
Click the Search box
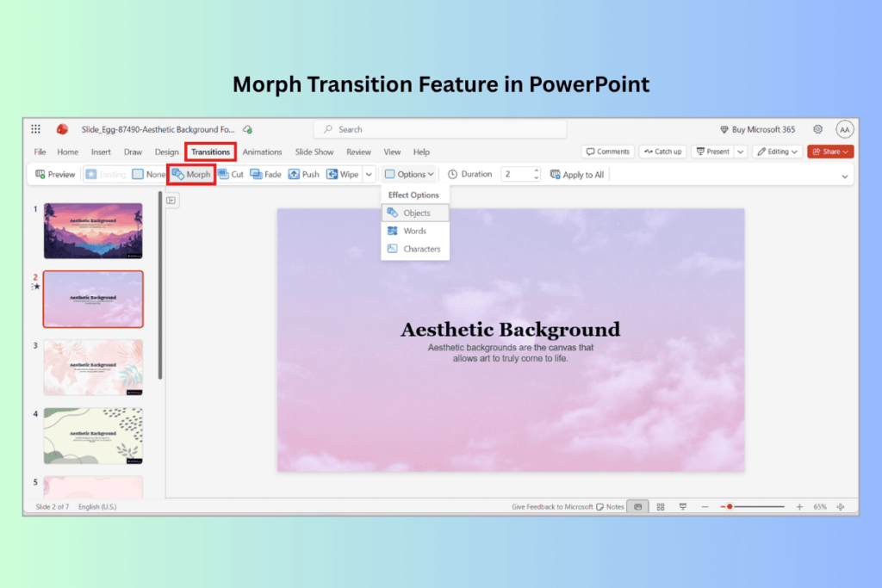[x=440, y=129]
